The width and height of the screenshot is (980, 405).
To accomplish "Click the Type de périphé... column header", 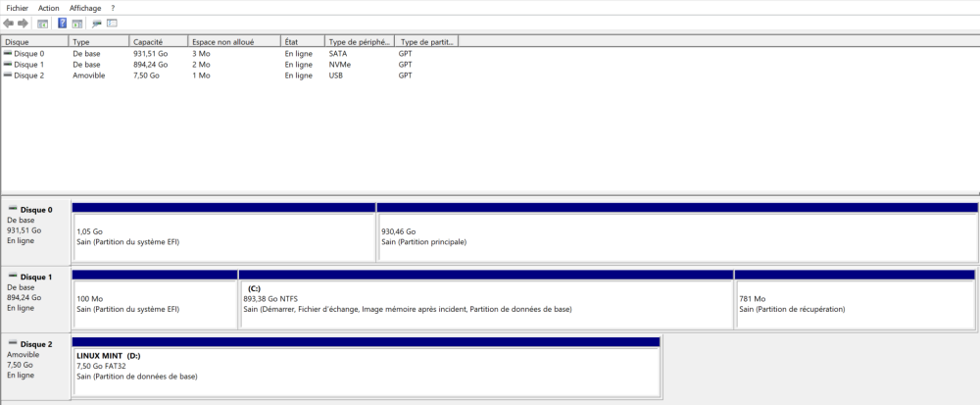I will [x=360, y=42].
